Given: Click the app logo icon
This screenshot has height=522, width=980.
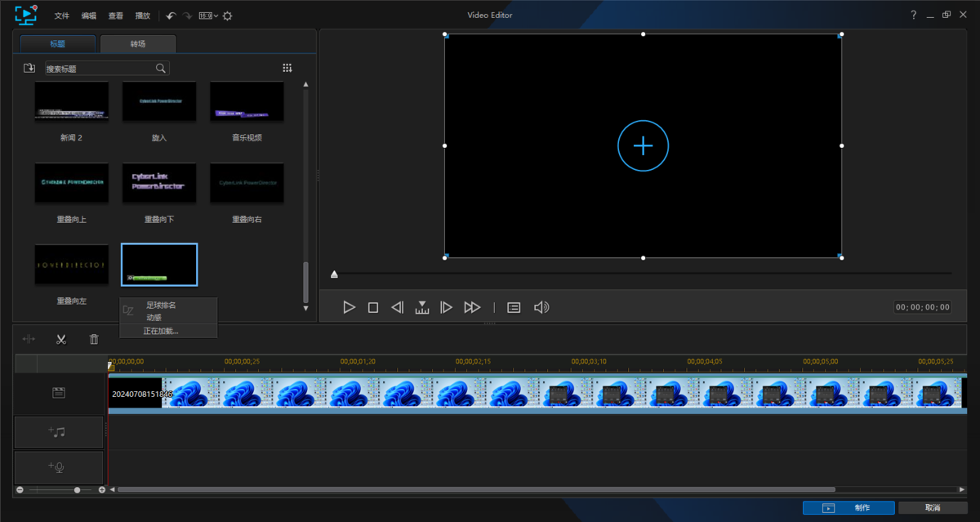Looking at the screenshot, I should pyautogui.click(x=26, y=15).
